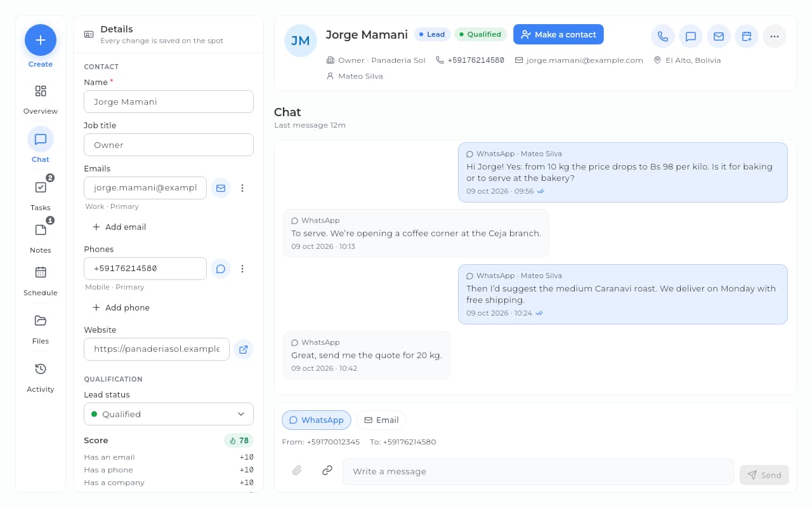Click the header phone number +59176214580
The height and width of the screenshot is (508, 812).
pos(476,60)
